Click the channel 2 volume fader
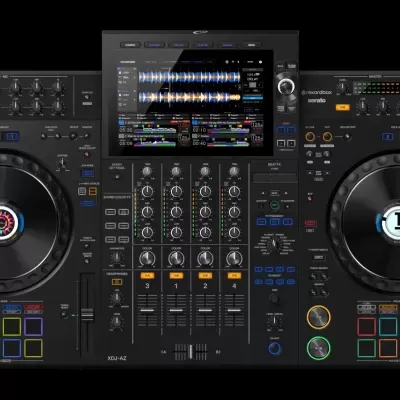The width and height of the screenshot is (400, 400). 205,310
